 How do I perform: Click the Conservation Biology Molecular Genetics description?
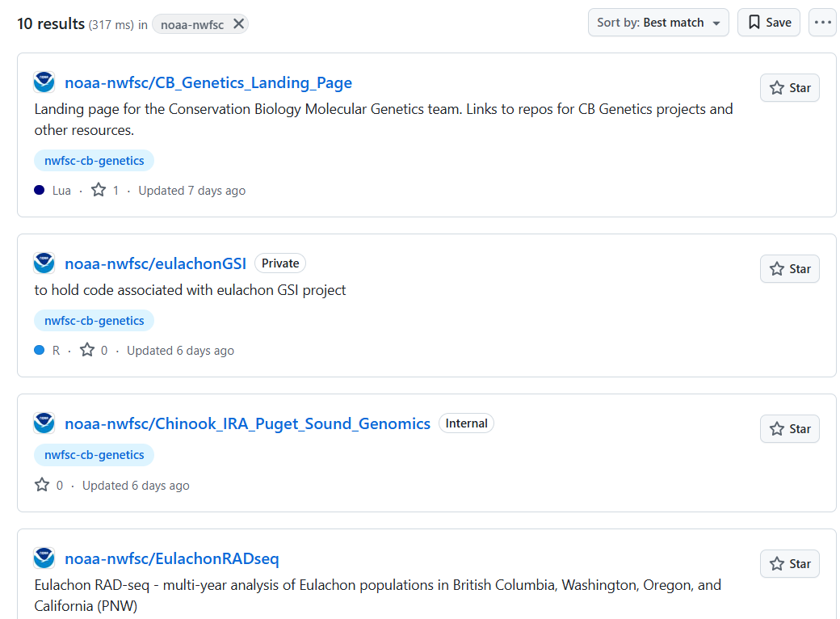[x=384, y=120]
